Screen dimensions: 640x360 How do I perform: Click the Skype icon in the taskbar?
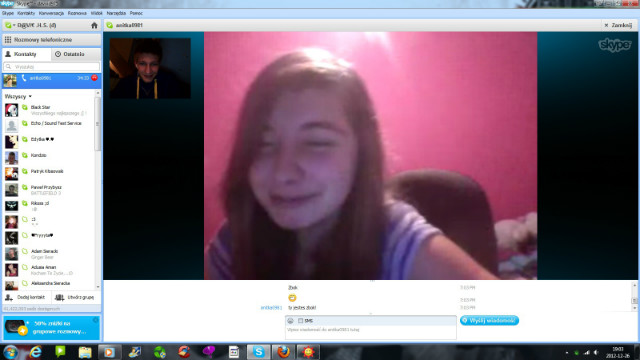click(258, 351)
